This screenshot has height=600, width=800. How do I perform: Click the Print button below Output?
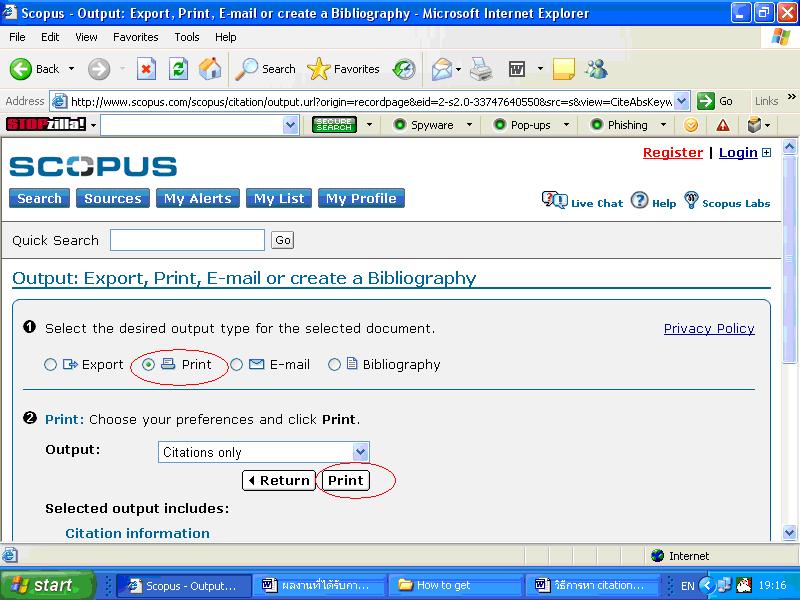point(345,480)
